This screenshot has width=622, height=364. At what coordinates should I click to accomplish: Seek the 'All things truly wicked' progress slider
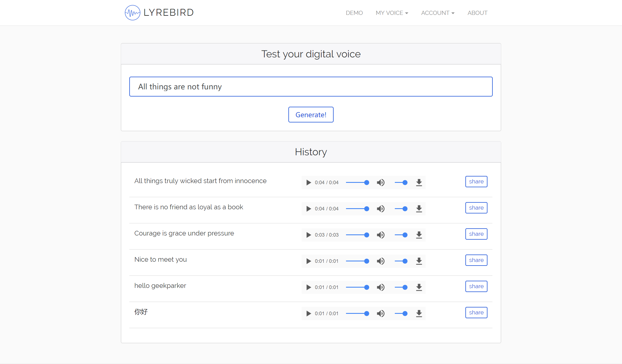click(x=358, y=183)
